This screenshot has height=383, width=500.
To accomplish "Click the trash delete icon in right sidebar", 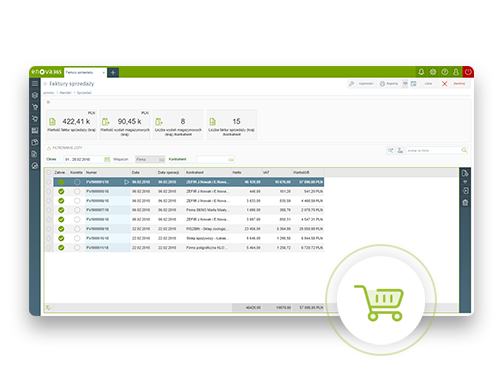I will point(465,202).
